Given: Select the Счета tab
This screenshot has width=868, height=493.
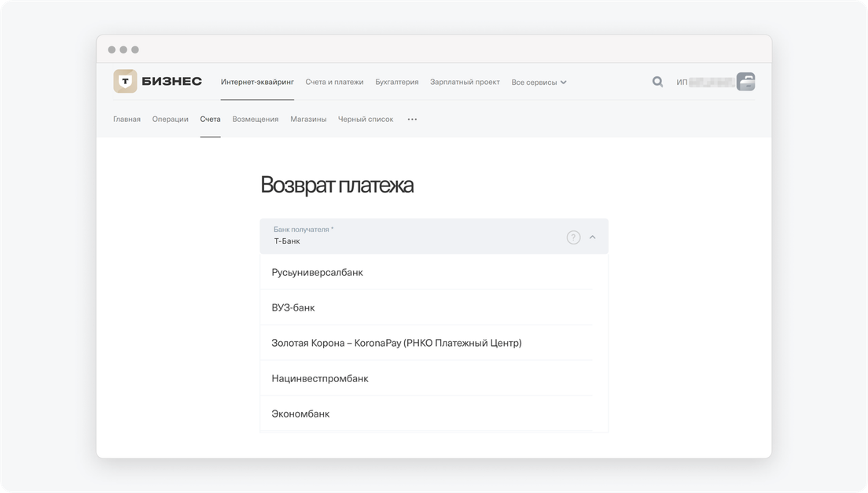Looking at the screenshot, I should [x=211, y=119].
